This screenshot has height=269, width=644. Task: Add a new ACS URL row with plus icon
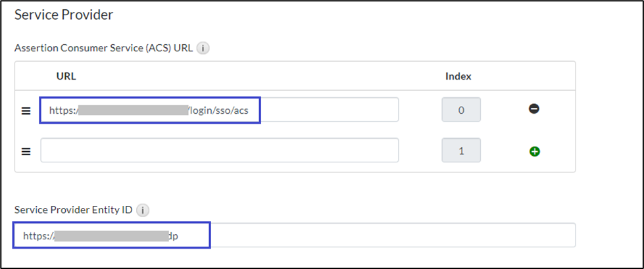tap(534, 151)
